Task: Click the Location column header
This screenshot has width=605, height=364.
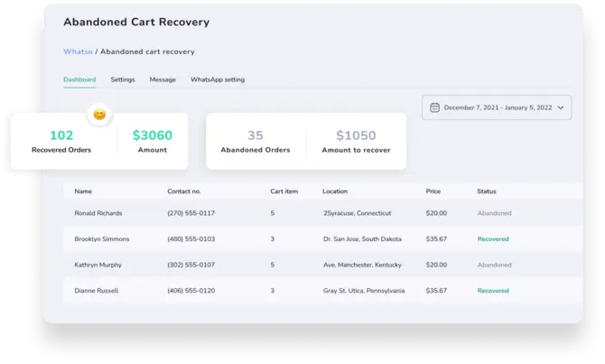Action: pyautogui.click(x=335, y=191)
